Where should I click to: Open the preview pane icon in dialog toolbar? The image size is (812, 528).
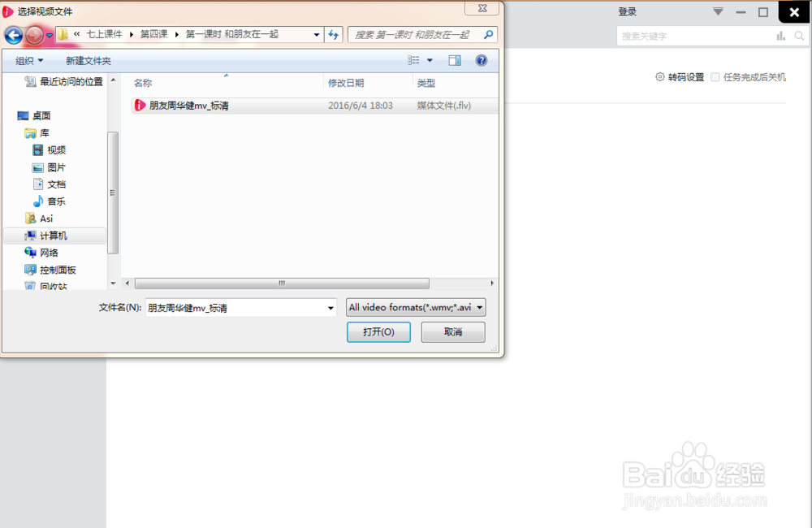456,60
